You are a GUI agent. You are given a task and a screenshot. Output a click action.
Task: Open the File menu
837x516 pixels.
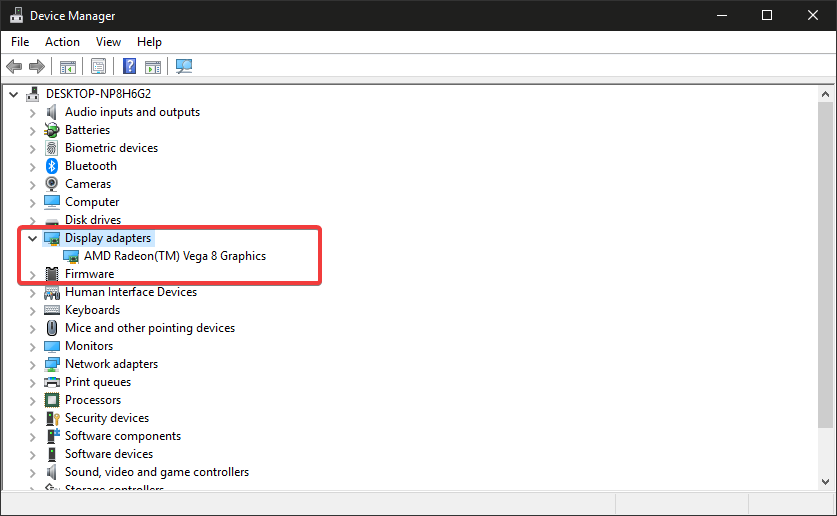click(20, 42)
